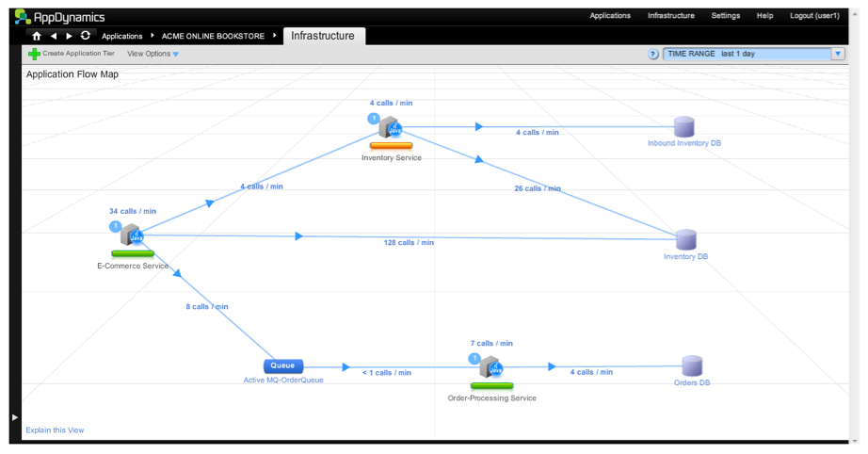This screenshot has width=868, height=454.
Task: Switch to the Infrastructure tab
Action: (x=323, y=36)
